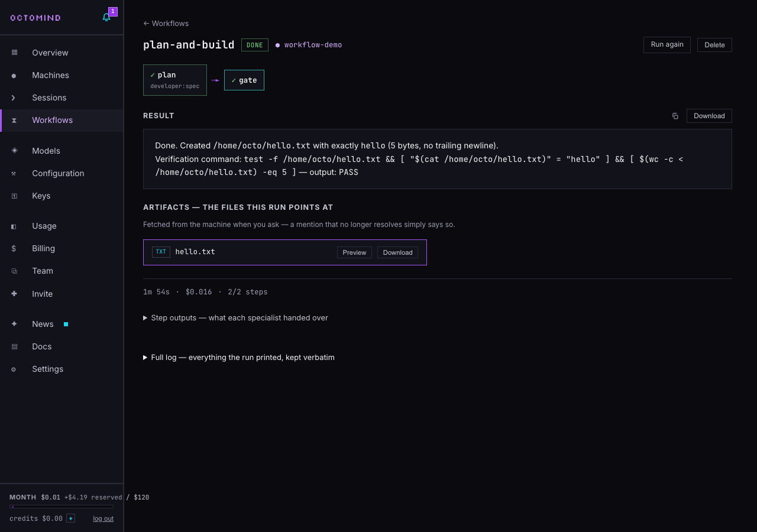
Task: Go back to Workflows list
Action: [x=166, y=24]
